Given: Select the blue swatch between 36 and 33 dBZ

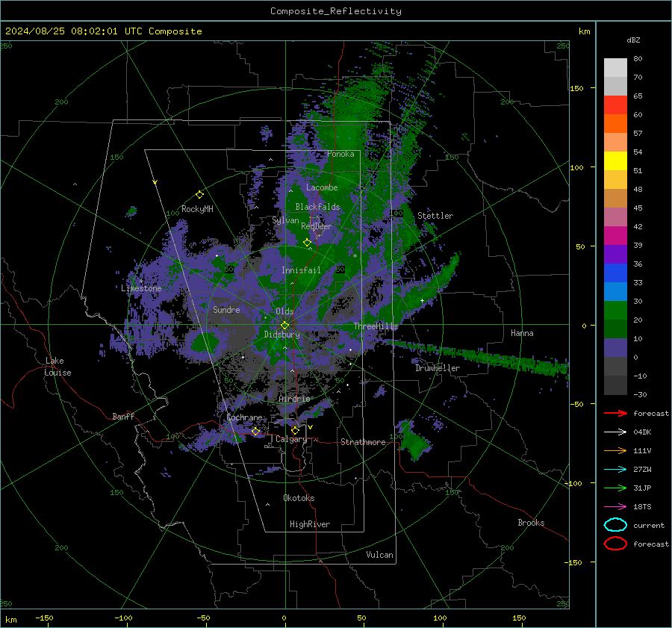Looking at the screenshot, I should 615,273.
